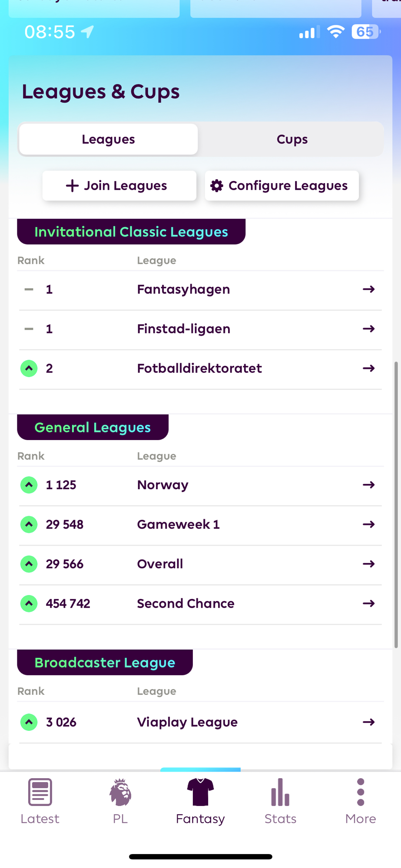Tap the gear icon for Configure Leagues

[x=217, y=186]
